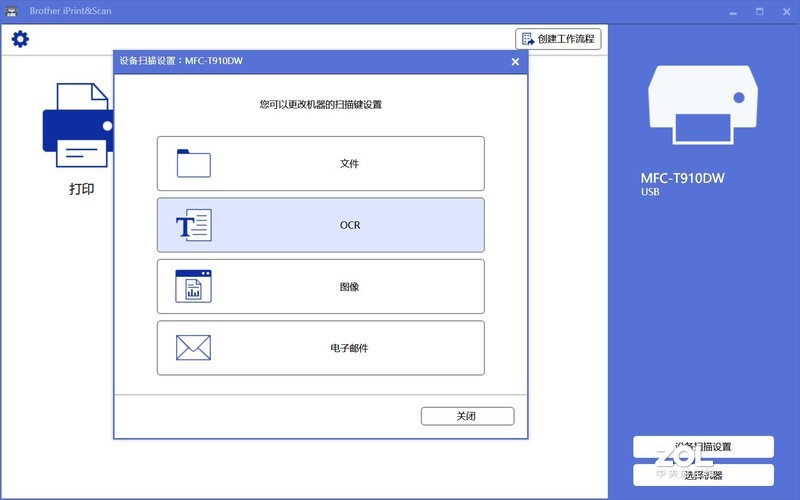
Task: Click the 选择机器 button
Action: 703,475
